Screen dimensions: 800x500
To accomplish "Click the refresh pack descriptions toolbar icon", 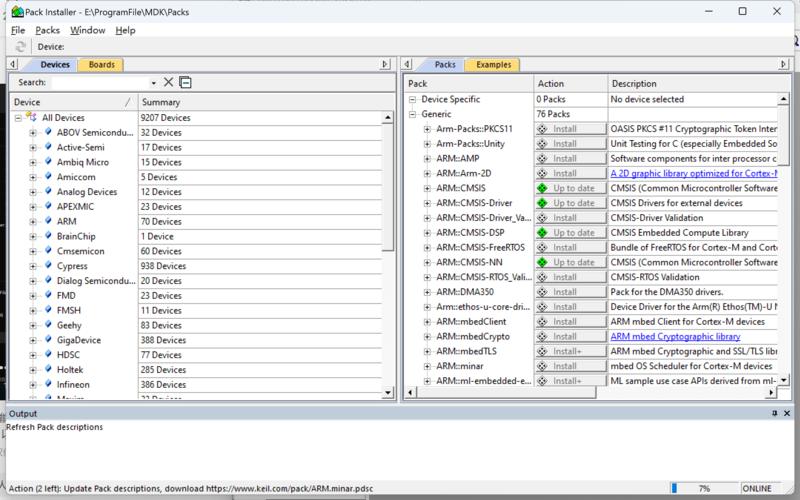I will [20, 46].
